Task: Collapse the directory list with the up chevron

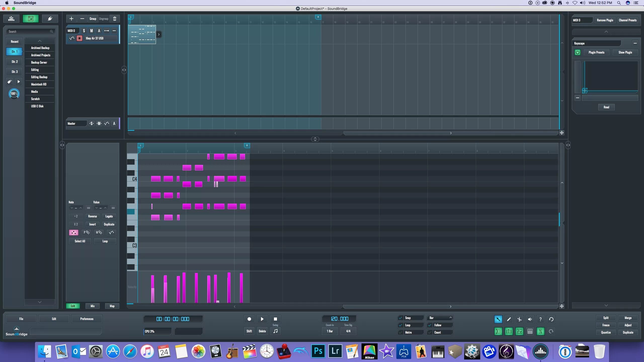Action: [x=39, y=41]
